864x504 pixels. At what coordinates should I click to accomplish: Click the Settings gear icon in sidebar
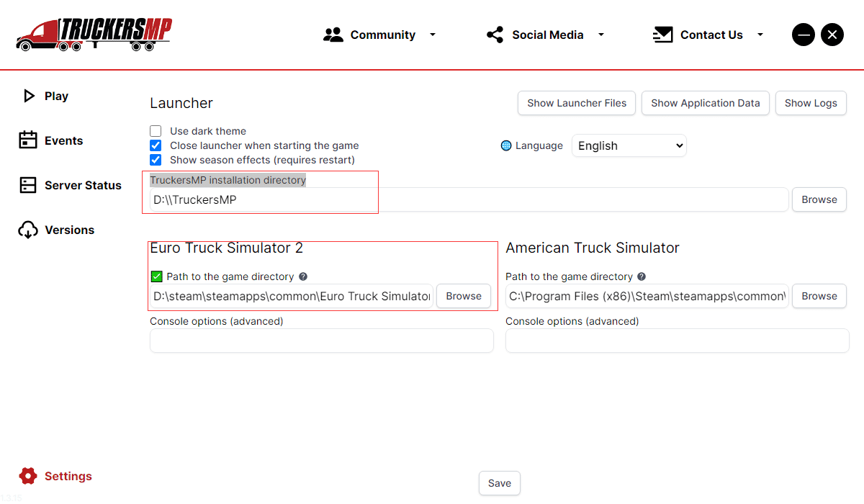pyautogui.click(x=28, y=476)
